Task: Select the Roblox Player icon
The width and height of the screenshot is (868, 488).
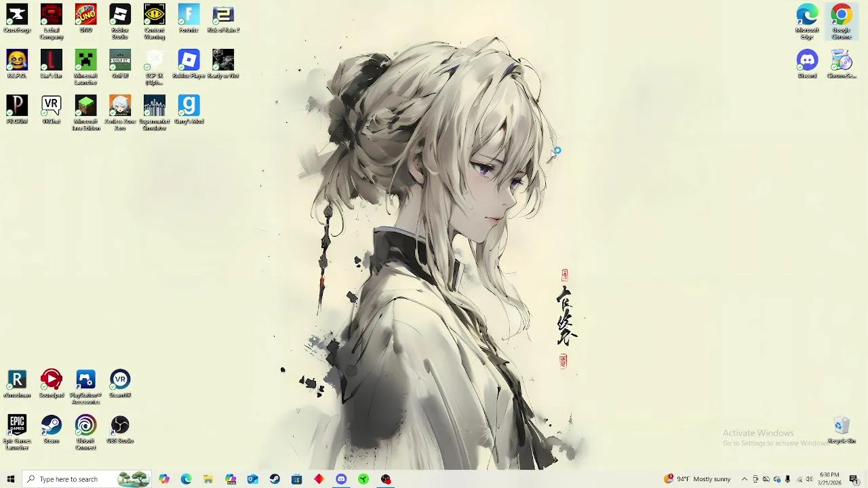Action: coord(189,64)
